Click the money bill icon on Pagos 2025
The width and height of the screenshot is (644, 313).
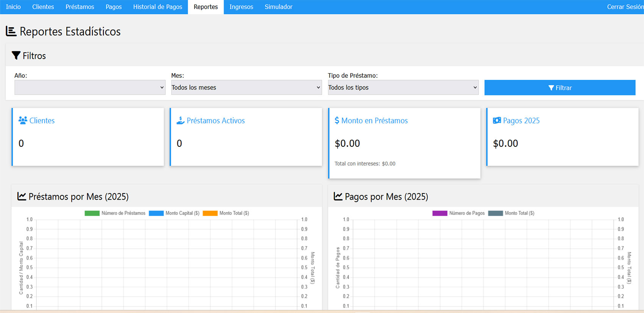497,121
